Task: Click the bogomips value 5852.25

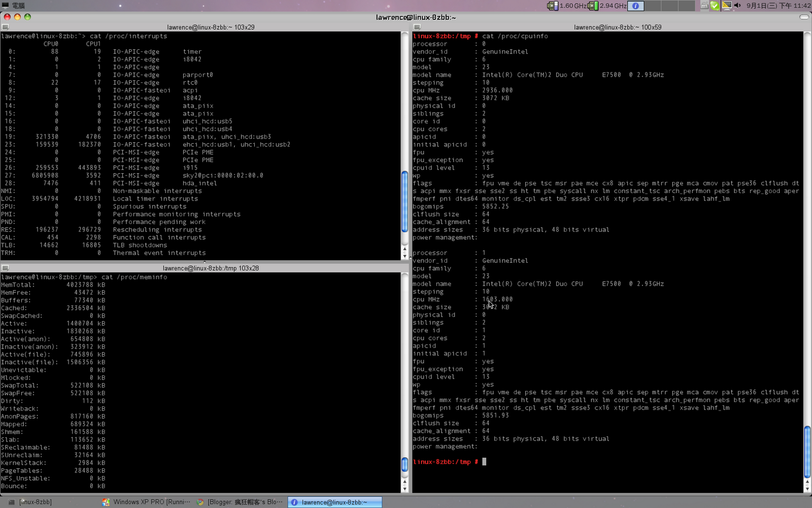Action: click(495, 206)
